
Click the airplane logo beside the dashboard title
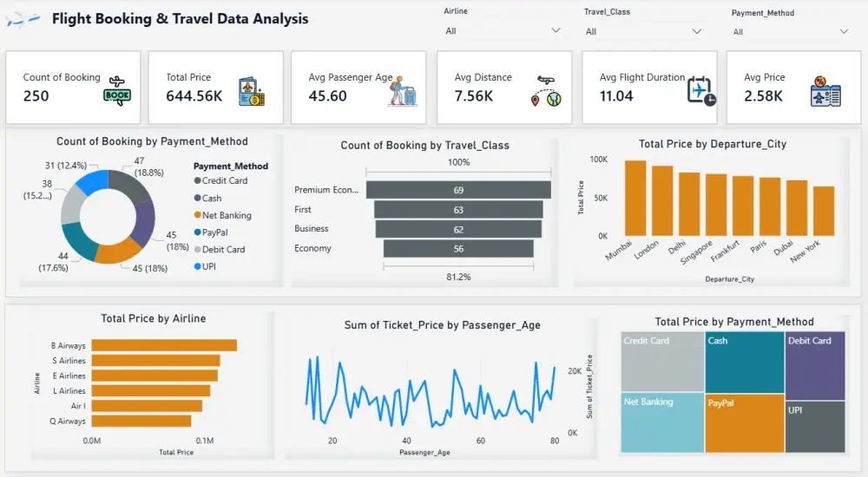(x=23, y=20)
